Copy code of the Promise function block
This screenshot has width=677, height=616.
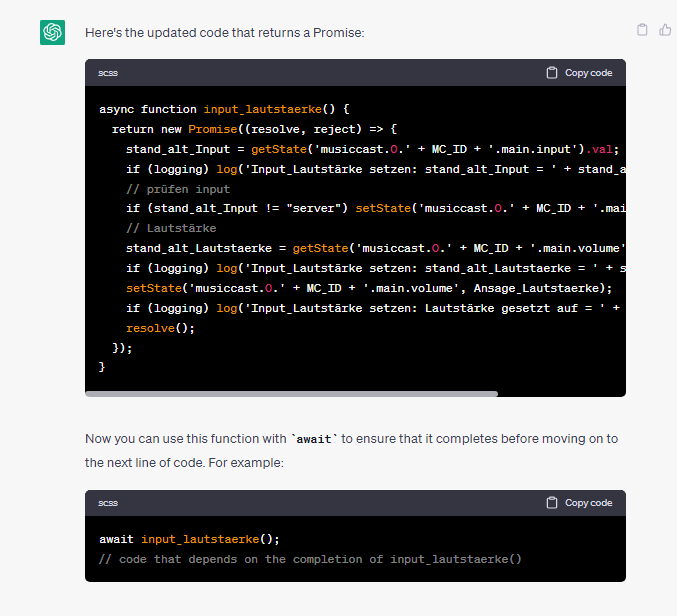point(579,73)
